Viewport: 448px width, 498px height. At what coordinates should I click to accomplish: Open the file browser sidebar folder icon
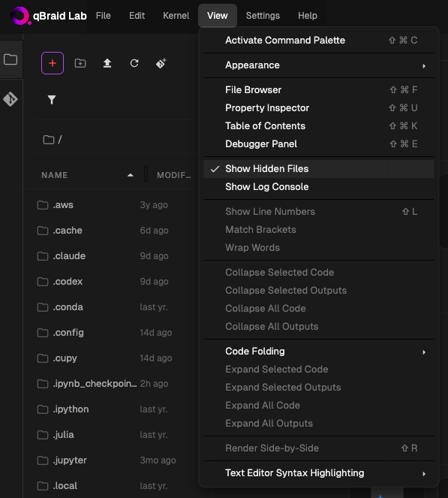coord(11,59)
